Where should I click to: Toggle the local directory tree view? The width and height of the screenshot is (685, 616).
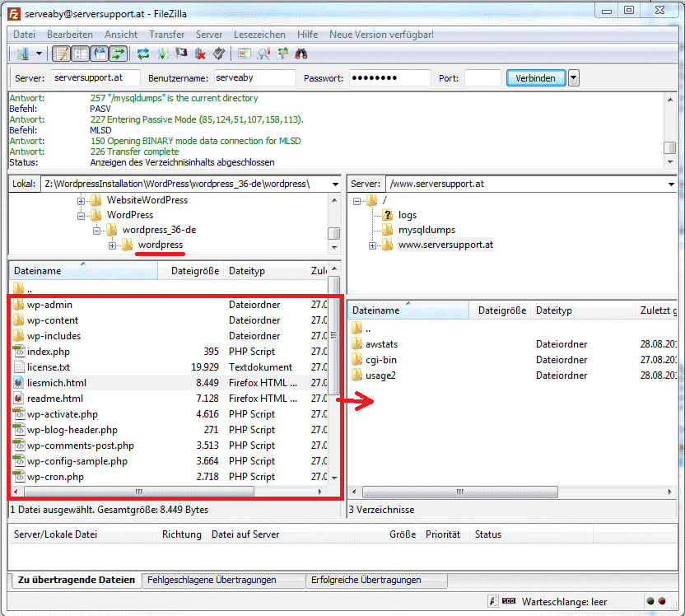pyautogui.click(x=81, y=54)
